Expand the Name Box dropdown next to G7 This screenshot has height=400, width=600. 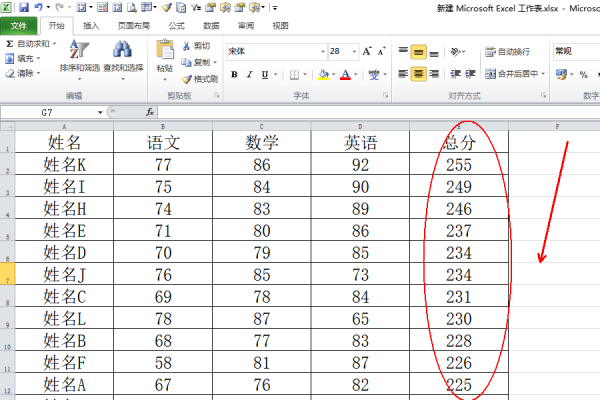100,112
